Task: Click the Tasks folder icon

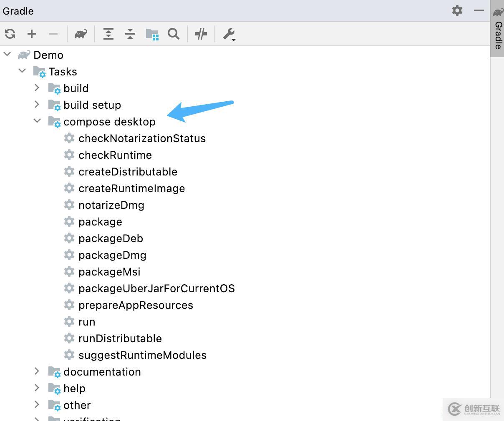Action: [40, 72]
